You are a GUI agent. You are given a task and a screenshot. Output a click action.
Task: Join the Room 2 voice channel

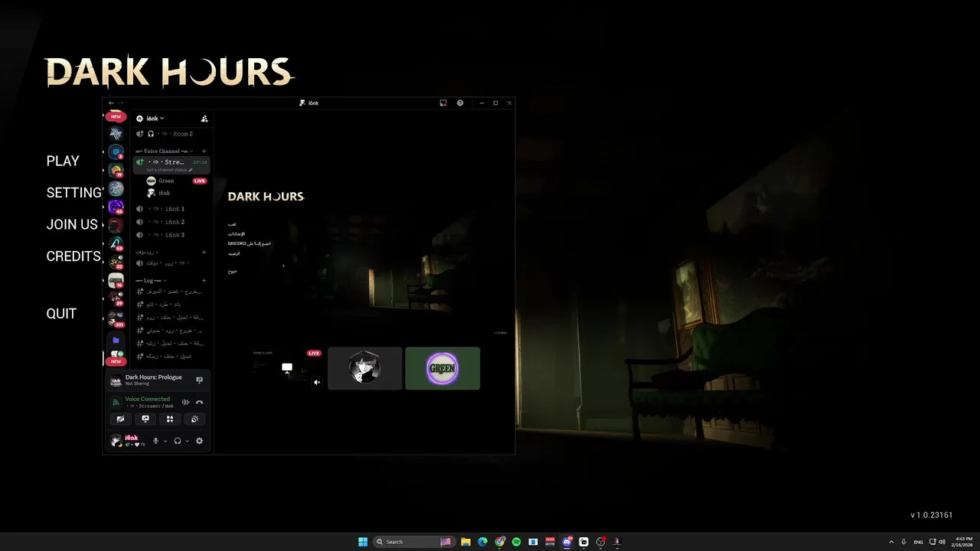tap(171, 134)
